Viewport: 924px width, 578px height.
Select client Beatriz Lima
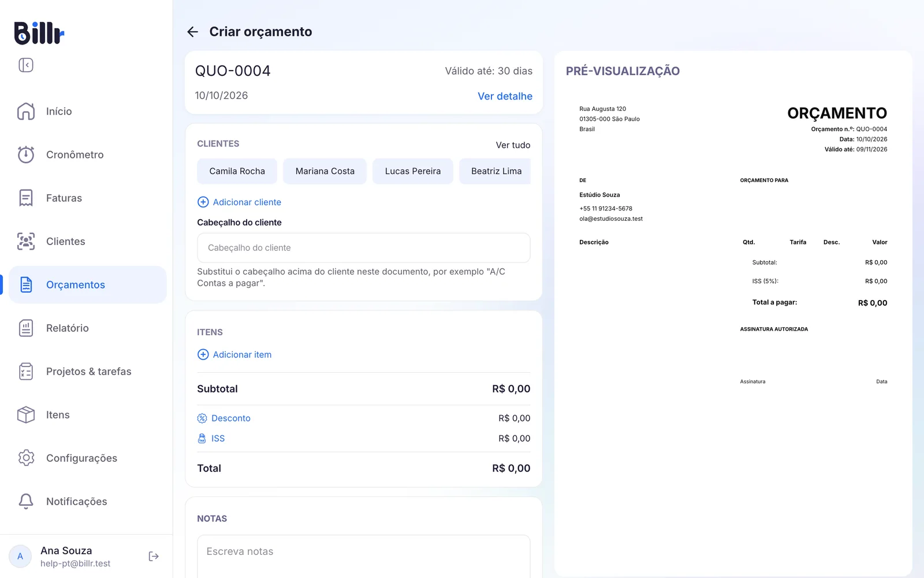point(495,172)
